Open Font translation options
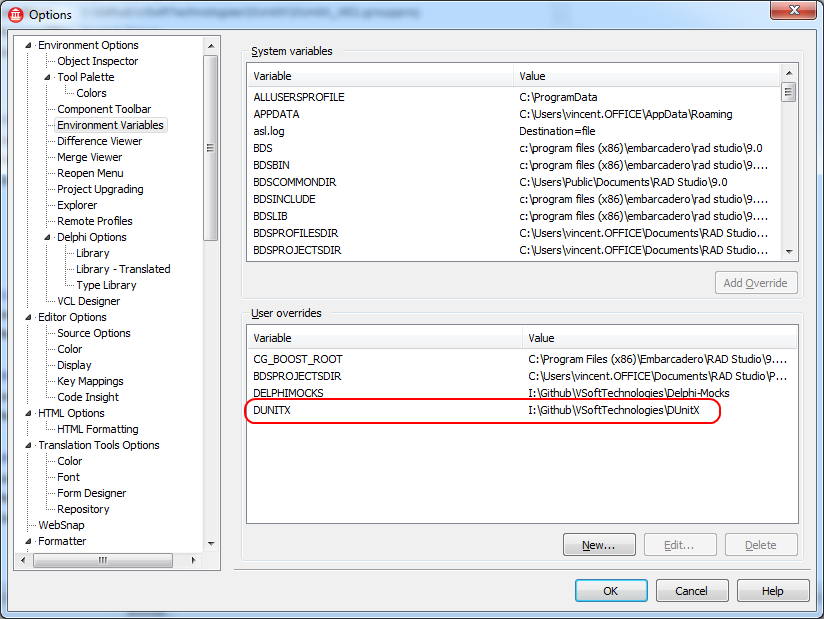 (68, 477)
